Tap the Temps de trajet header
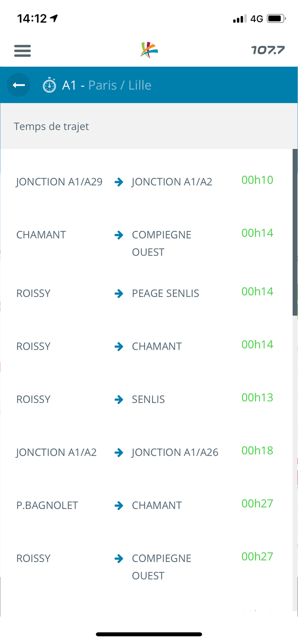 tap(51, 126)
